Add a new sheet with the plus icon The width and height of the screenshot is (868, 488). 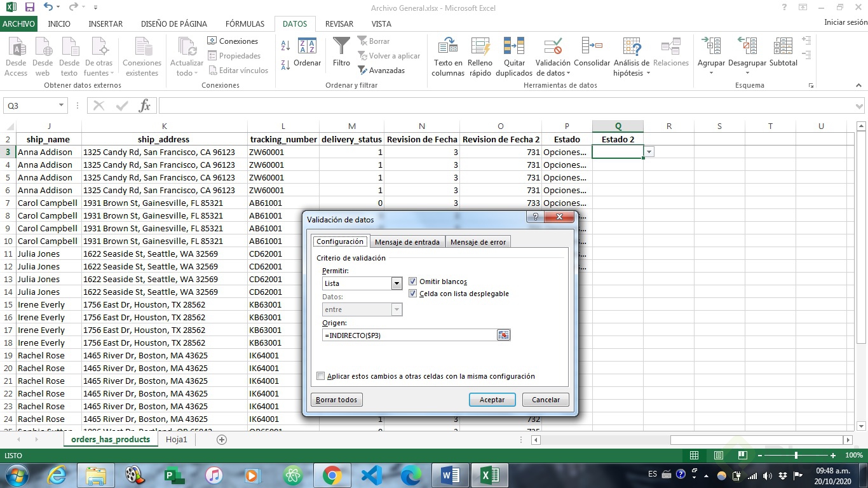[222, 439]
